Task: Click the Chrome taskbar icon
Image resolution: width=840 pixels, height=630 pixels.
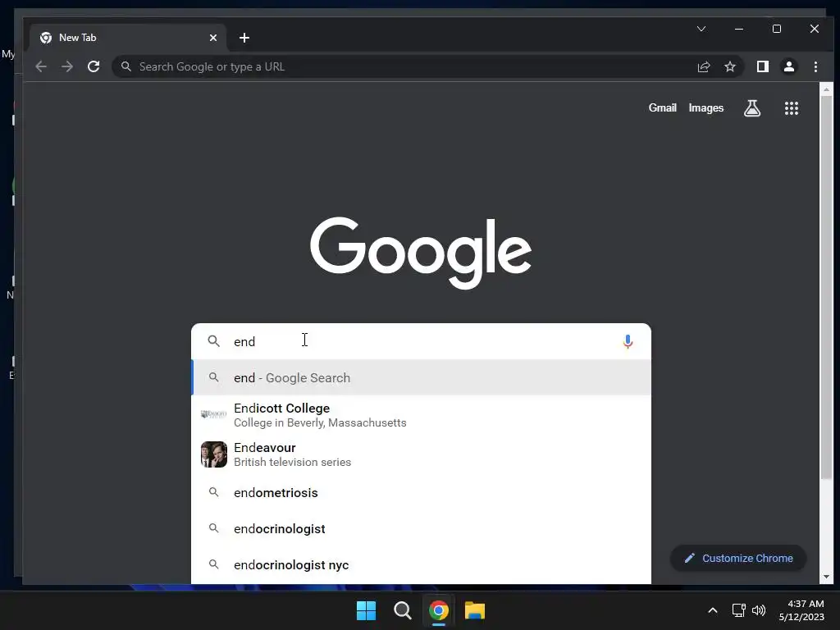Action: [x=439, y=610]
